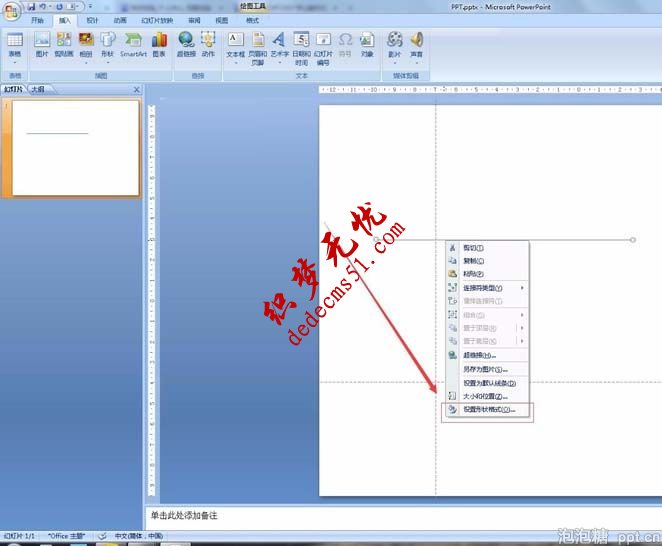Switch to the 设计 (Design) ribbon tab
Screen dimensions: 662x546
point(92,19)
